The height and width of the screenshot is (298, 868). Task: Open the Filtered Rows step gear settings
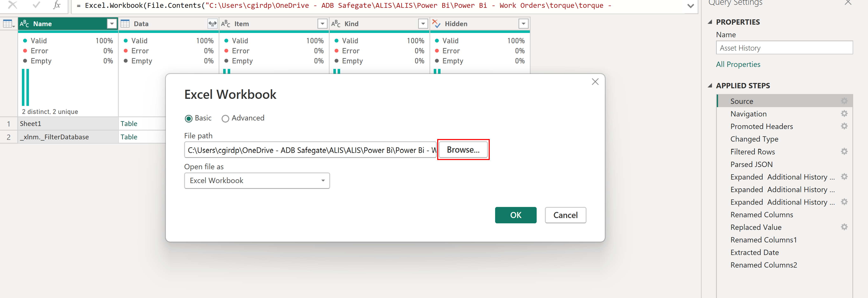click(844, 152)
